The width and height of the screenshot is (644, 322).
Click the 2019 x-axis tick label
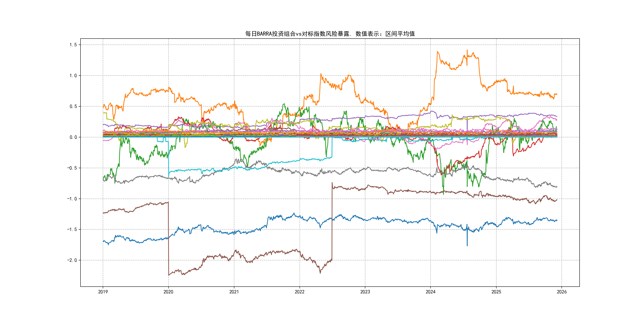[103, 292]
